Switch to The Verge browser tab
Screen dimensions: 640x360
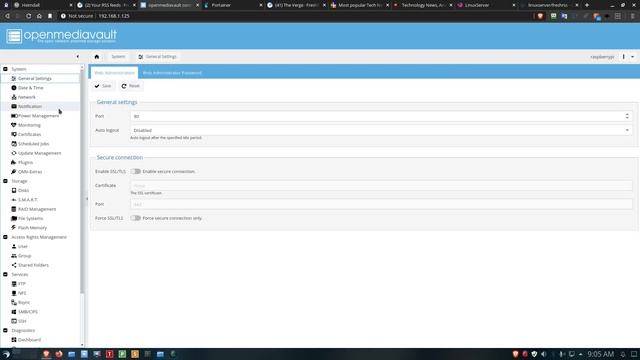[296, 5]
